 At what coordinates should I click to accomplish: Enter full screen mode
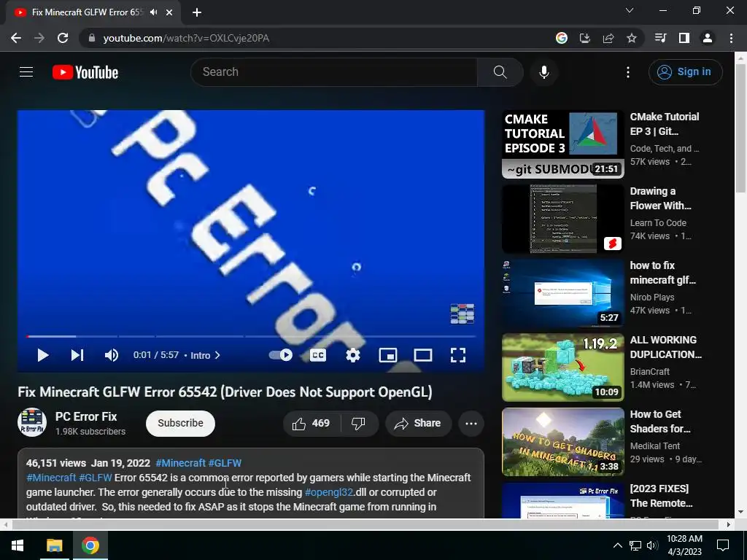458,355
